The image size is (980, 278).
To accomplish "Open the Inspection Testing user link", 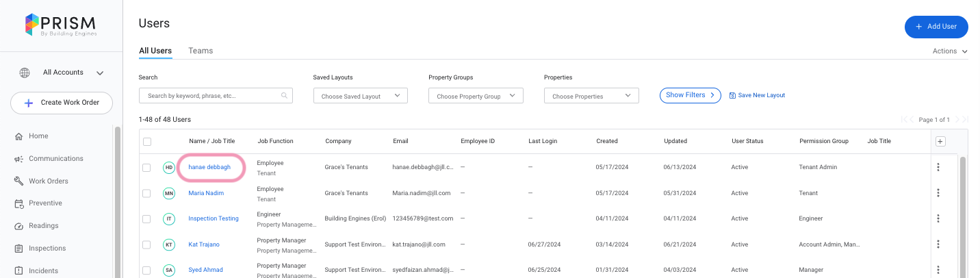I will [x=214, y=218].
